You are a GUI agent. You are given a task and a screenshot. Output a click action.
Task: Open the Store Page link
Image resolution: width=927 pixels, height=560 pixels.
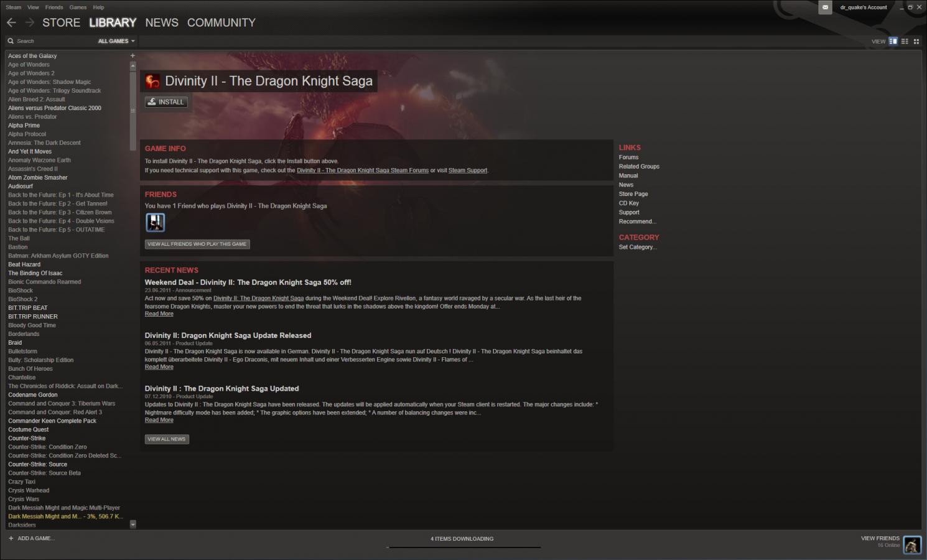click(633, 194)
